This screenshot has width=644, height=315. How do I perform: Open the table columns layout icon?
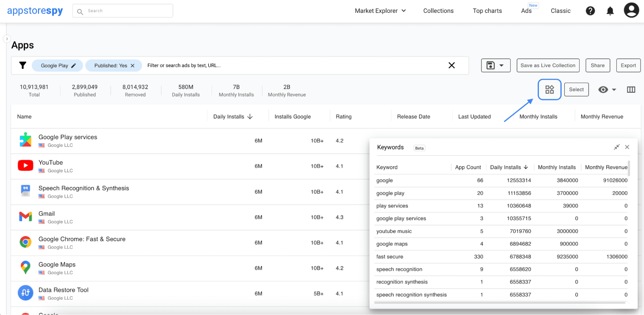631,90
